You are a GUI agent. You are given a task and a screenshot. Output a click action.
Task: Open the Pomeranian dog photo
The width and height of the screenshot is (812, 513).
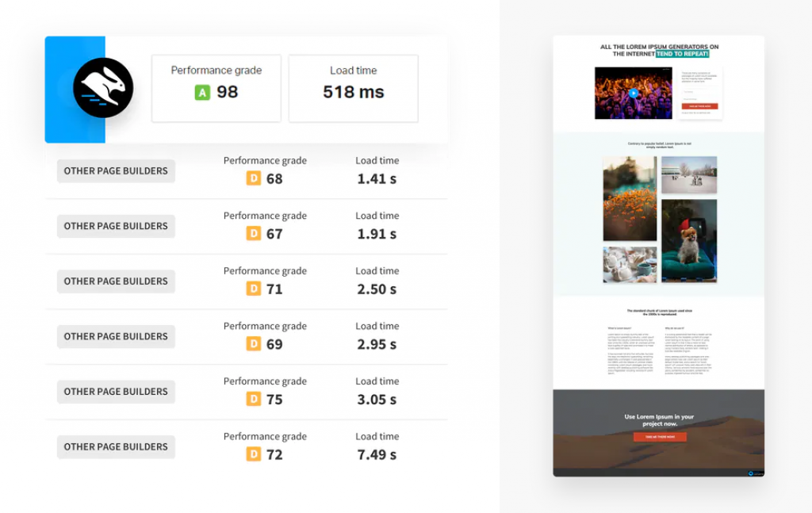[688, 240]
